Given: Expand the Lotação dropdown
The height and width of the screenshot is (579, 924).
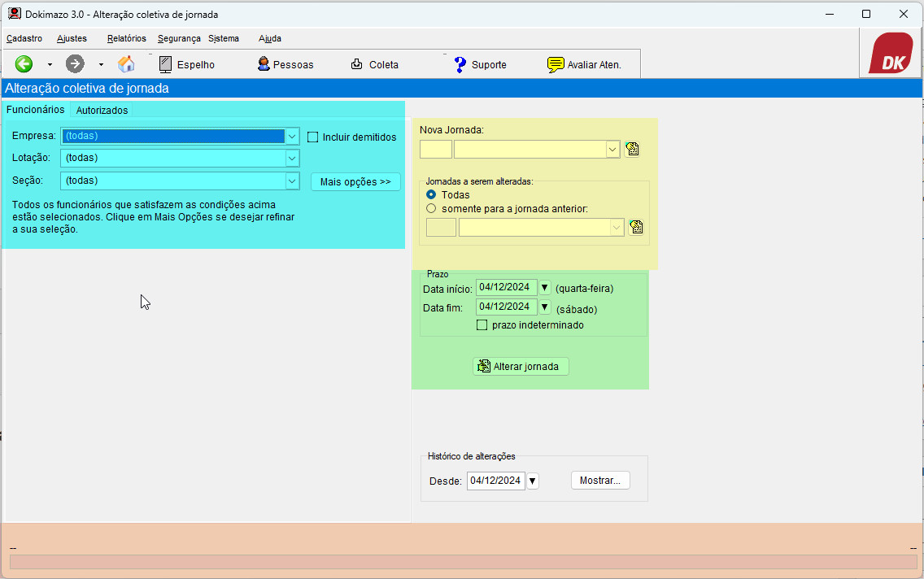Looking at the screenshot, I should pyautogui.click(x=292, y=158).
